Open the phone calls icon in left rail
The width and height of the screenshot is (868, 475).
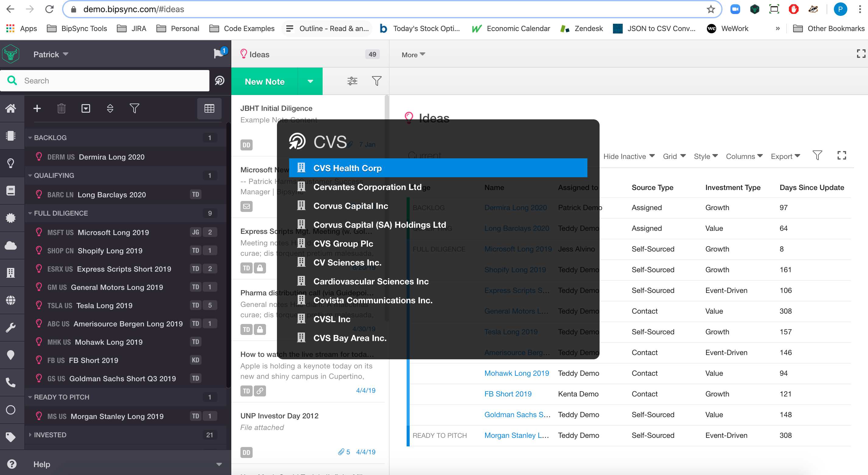(11, 382)
